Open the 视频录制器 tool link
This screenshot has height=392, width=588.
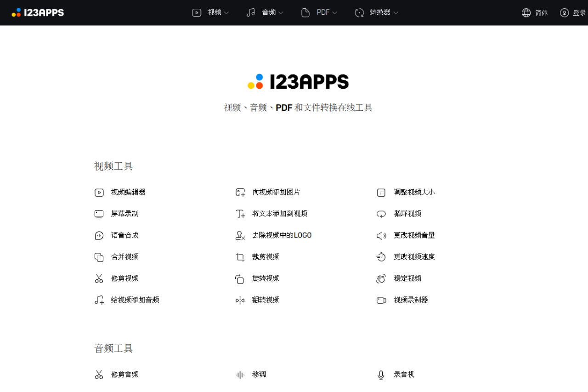pos(411,300)
